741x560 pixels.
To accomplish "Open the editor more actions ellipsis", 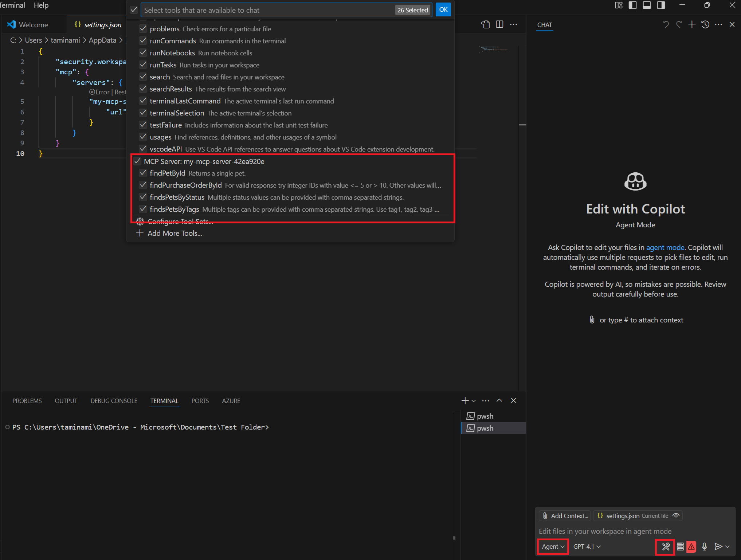I will point(513,24).
